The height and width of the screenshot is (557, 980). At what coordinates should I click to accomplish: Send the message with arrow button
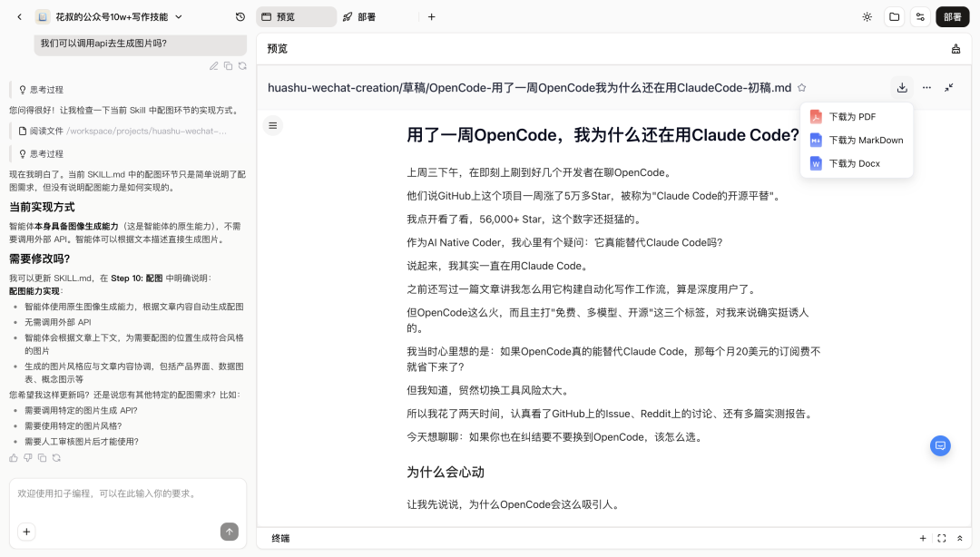point(230,532)
